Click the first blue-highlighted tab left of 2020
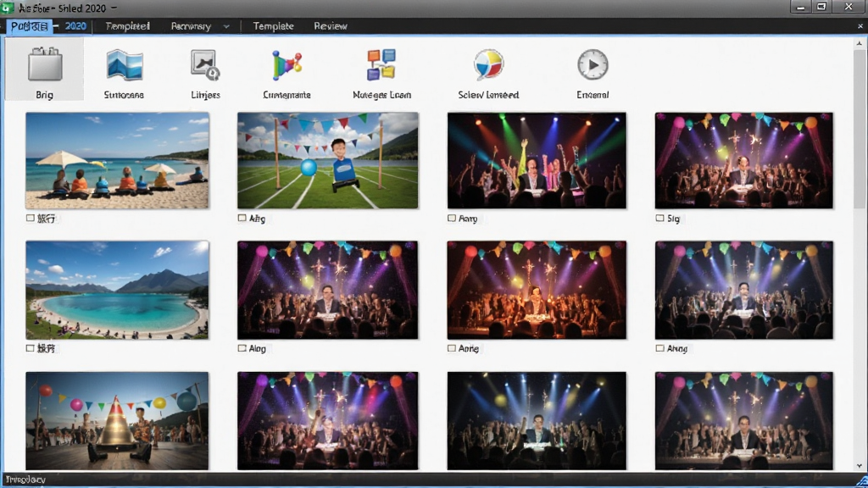 click(30, 26)
